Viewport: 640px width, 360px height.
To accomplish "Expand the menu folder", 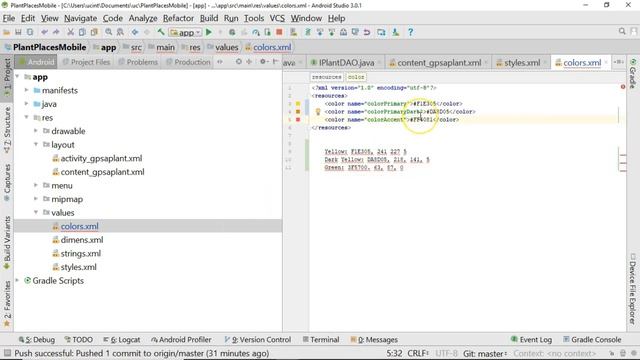I will [x=36, y=185].
